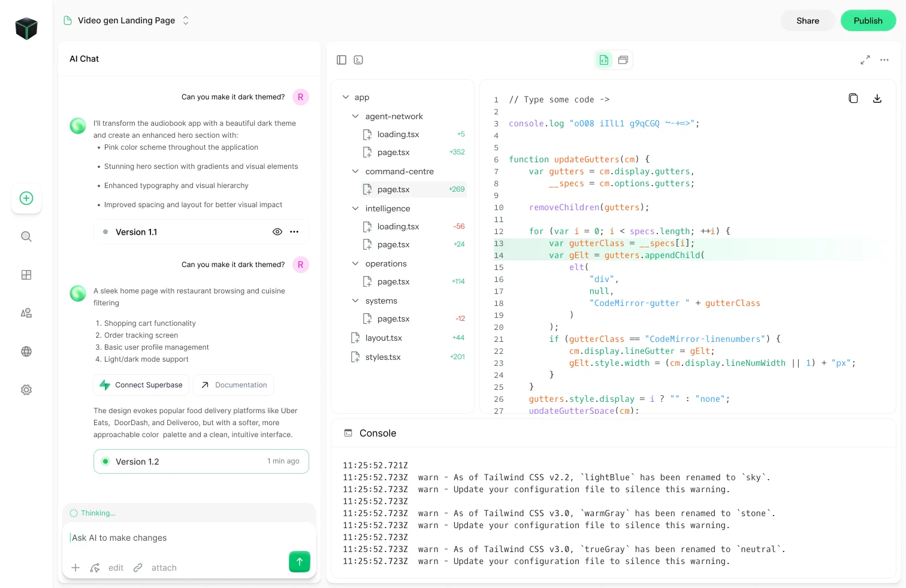Viewport: 906px width, 588px height.
Task: Select Version 1.2 card
Action: point(201,462)
